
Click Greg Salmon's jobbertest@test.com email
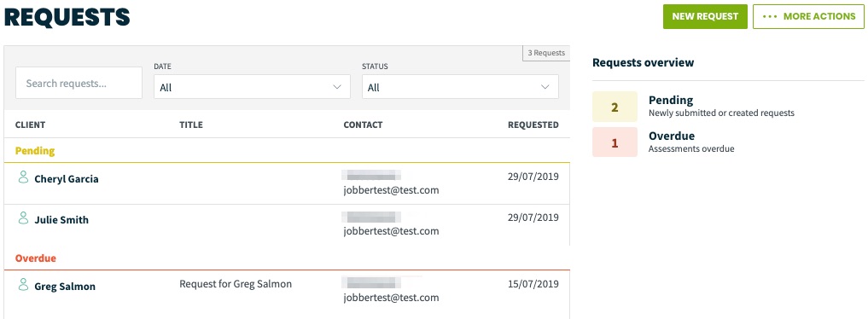391,298
